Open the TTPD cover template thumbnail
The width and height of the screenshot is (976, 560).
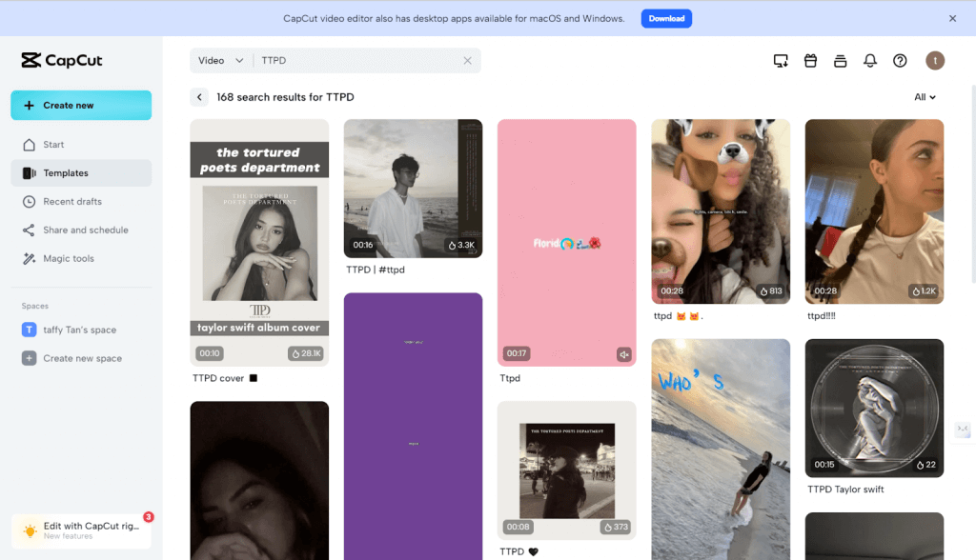(x=259, y=242)
